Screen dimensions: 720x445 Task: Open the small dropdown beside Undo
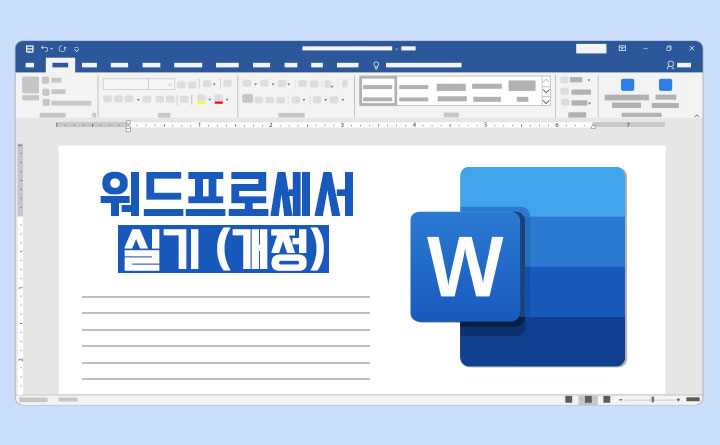[51, 49]
